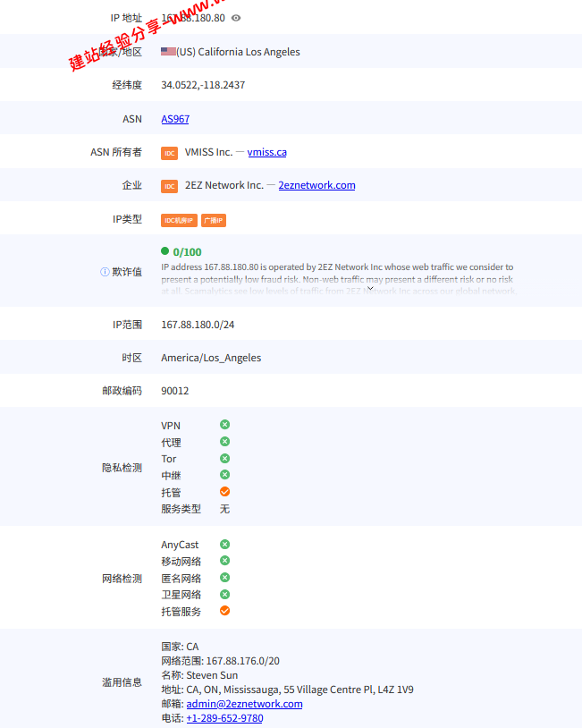The height and width of the screenshot is (728, 582).
Task: Click the 服务类型 value 无
Action: click(x=224, y=509)
